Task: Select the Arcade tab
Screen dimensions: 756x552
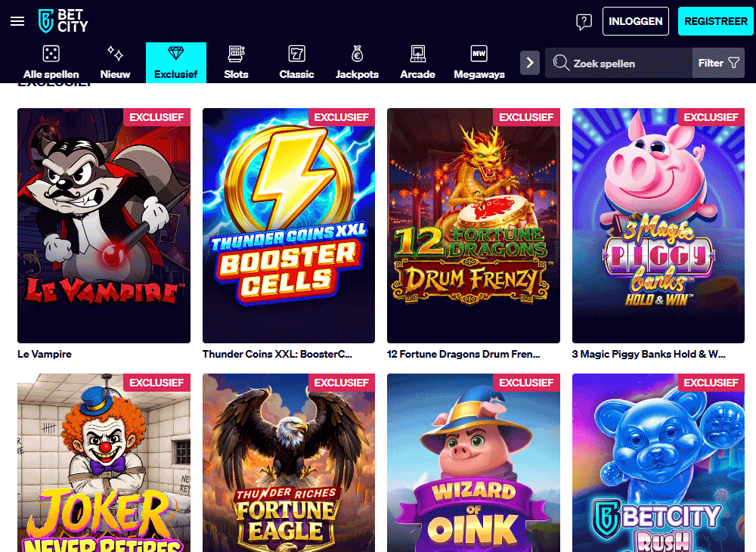Action: pos(417,63)
